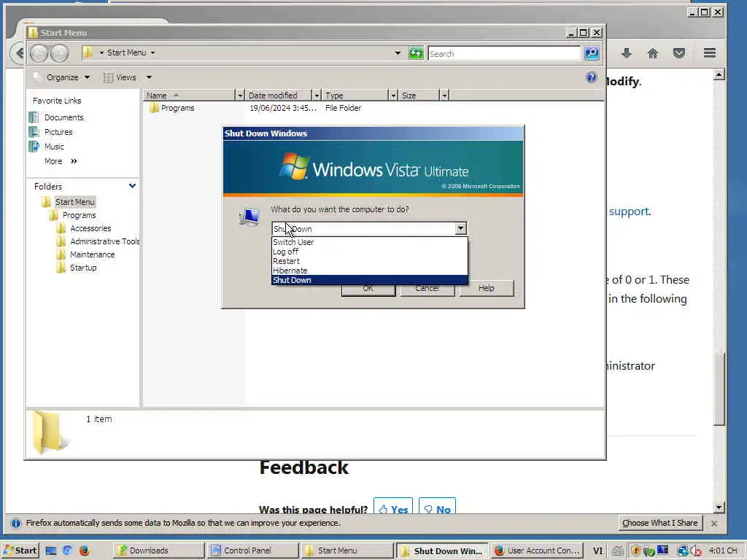
Task: Open Size column filter dropdown
Action: [444, 96]
